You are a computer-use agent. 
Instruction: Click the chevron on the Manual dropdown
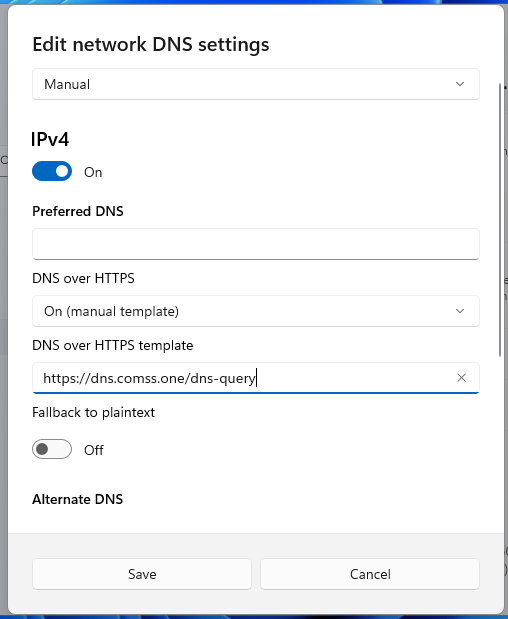(x=459, y=84)
